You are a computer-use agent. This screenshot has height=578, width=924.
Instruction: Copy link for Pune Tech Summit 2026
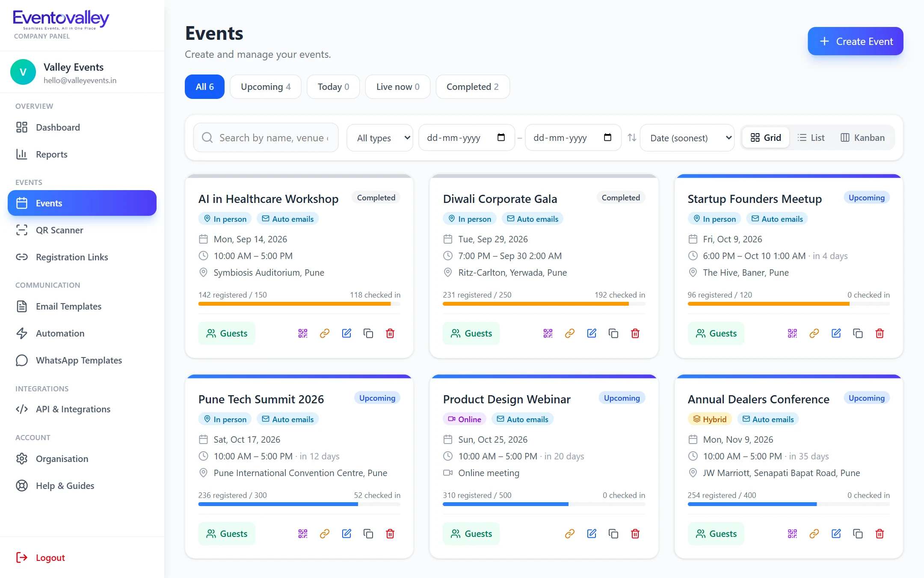tap(325, 533)
